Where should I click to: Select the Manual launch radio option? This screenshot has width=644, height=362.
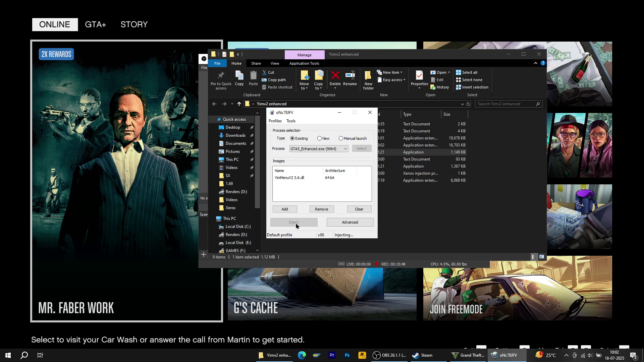pos(341,138)
